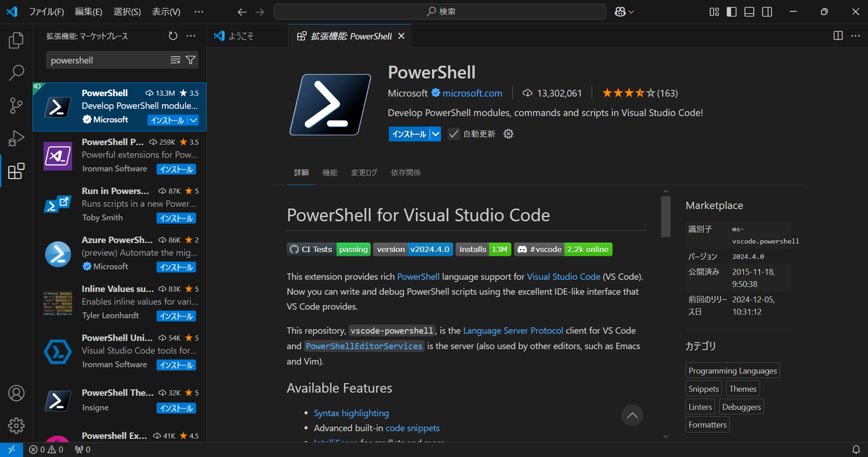Screen dimensions: 868x457
Task: Refresh the extensions list
Action: (173, 36)
